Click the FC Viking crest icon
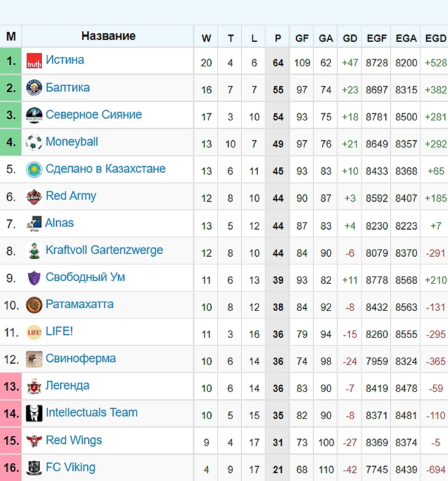 coord(34,468)
